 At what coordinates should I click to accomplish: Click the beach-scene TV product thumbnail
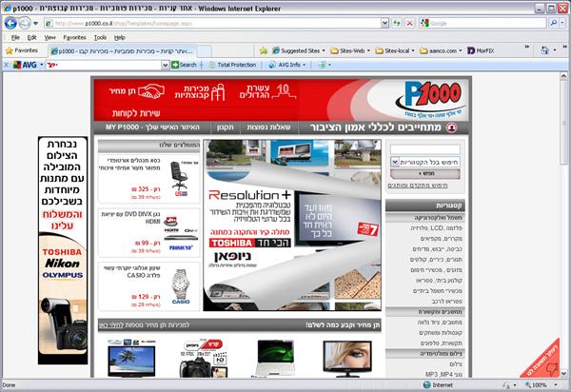click(131, 359)
